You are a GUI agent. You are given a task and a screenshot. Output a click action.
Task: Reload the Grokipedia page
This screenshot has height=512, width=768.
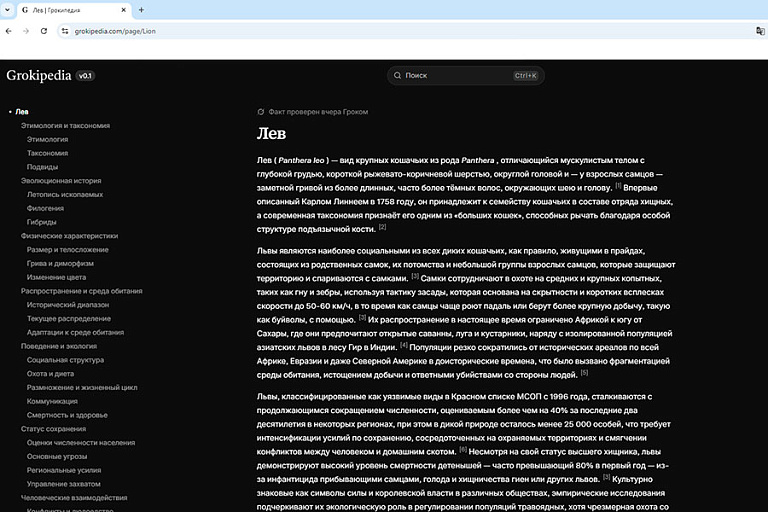pyautogui.click(x=44, y=31)
